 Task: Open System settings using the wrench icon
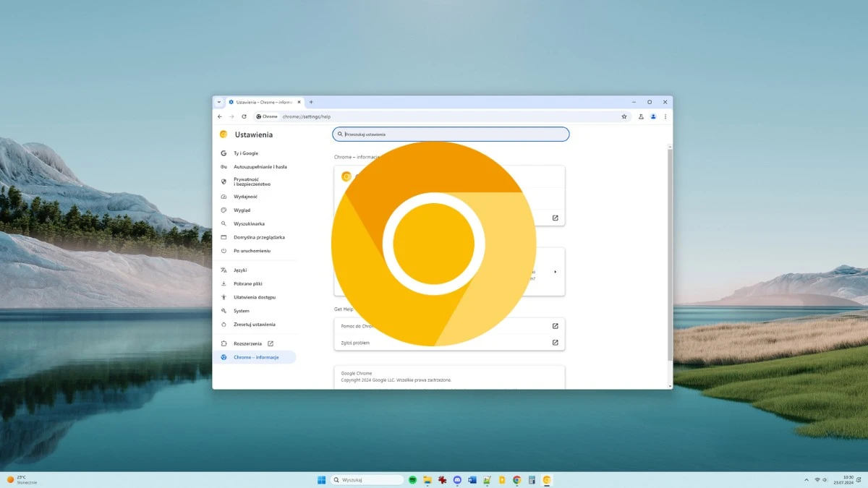[x=224, y=311]
